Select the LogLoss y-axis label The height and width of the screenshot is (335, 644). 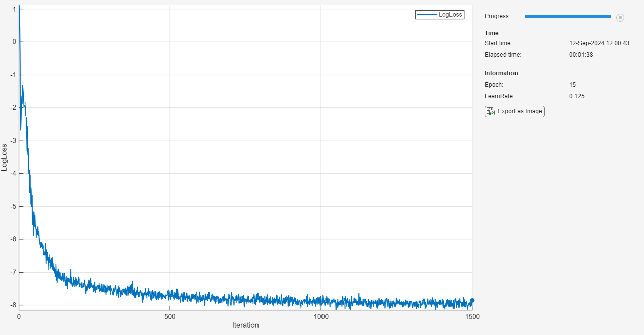[5, 157]
